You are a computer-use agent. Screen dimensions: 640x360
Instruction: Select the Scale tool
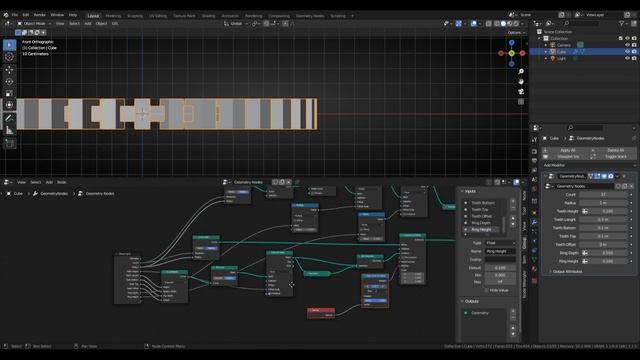coord(9,93)
